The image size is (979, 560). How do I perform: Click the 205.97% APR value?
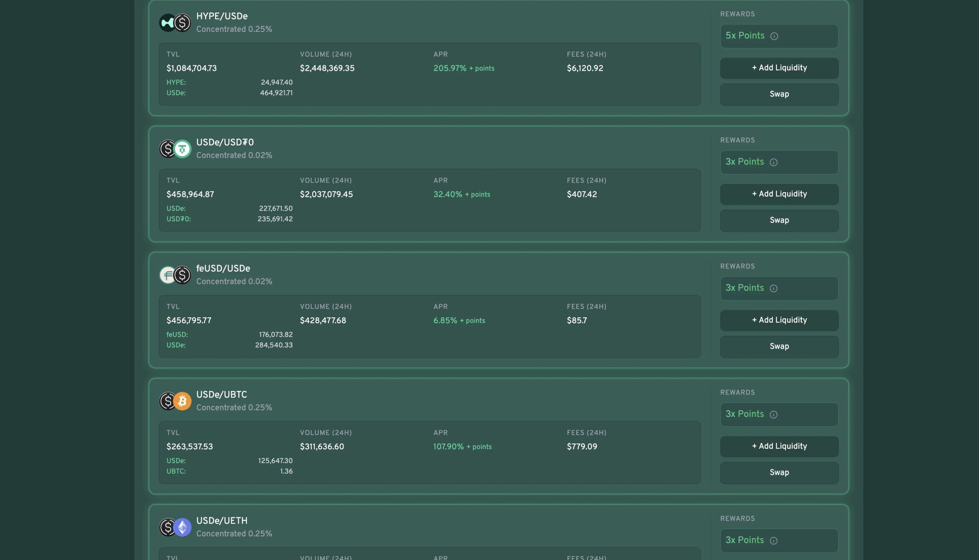450,68
